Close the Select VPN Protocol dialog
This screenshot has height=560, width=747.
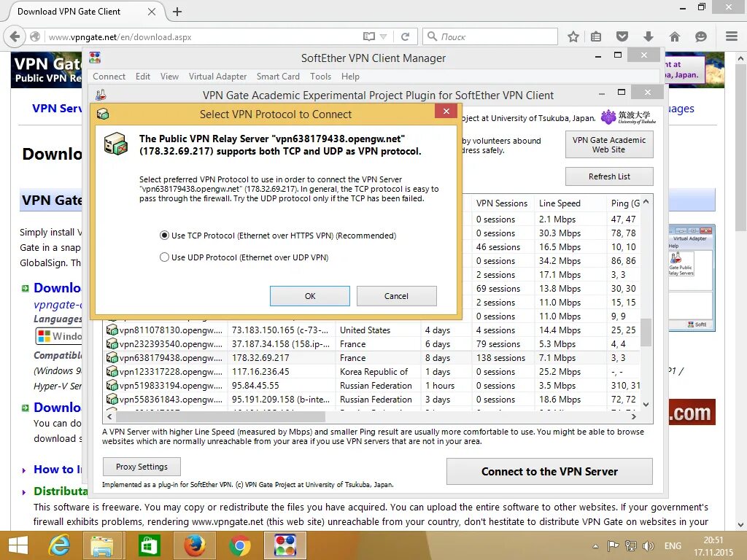(446, 112)
